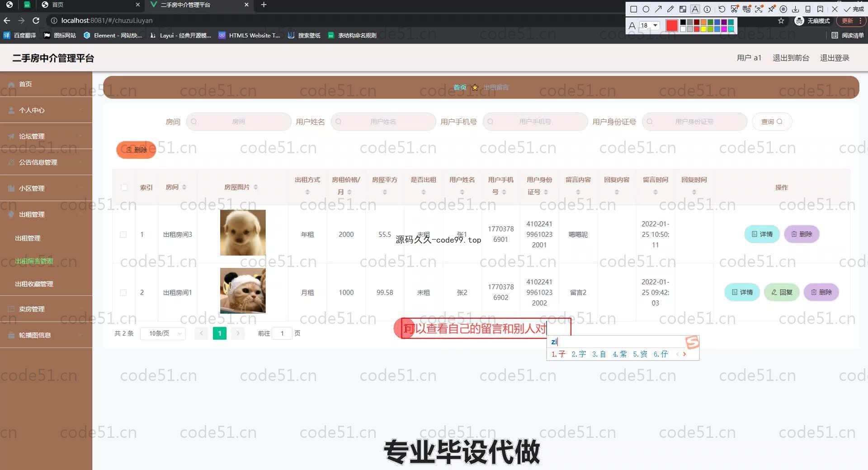Switch to the 二手房中介管理平台 browser tab
This screenshot has height=470, width=868.
(x=199, y=5)
